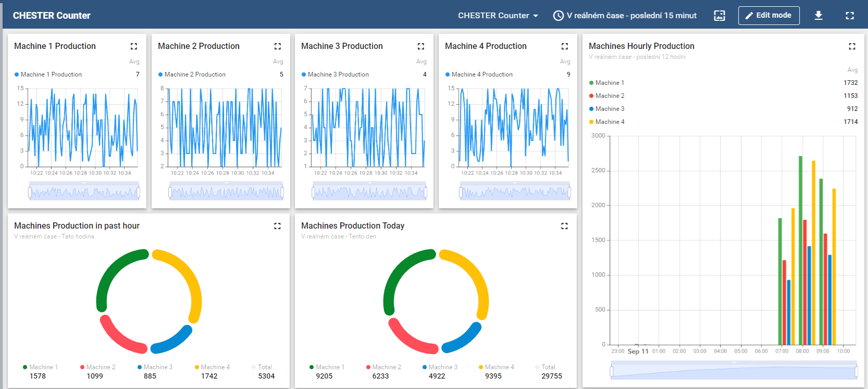Toggle Machine 3 in past hour donut legend

click(157, 367)
